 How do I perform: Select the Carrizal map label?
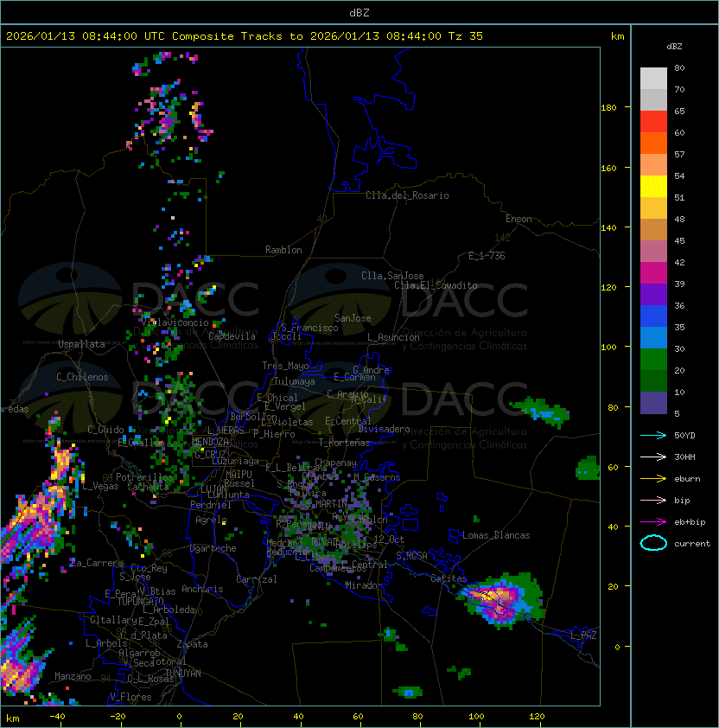256,579
